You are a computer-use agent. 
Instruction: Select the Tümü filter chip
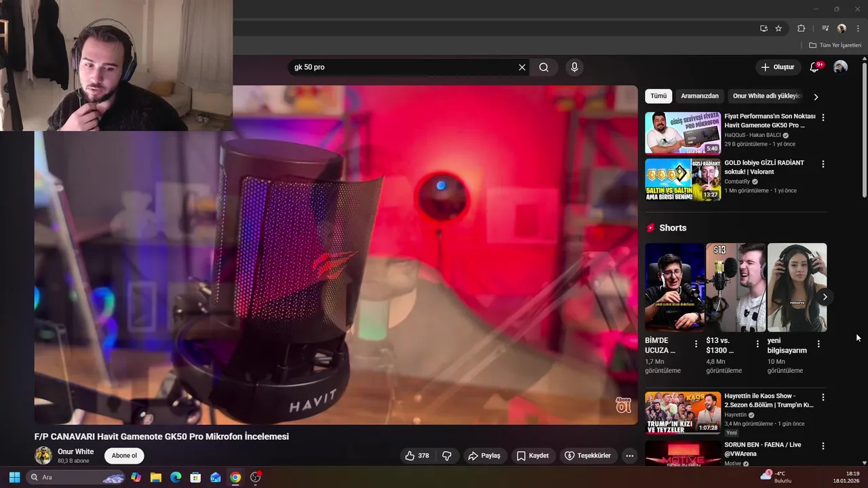tap(658, 96)
